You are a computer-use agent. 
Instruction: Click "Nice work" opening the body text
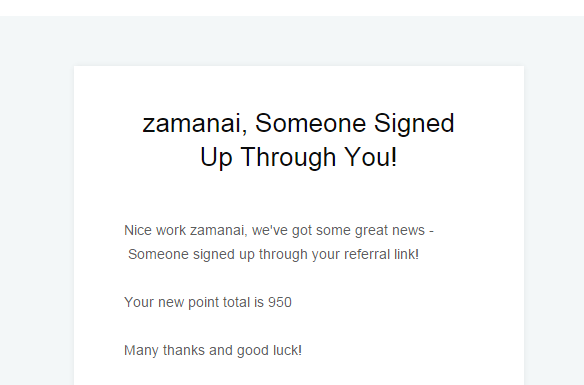point(155,230)
